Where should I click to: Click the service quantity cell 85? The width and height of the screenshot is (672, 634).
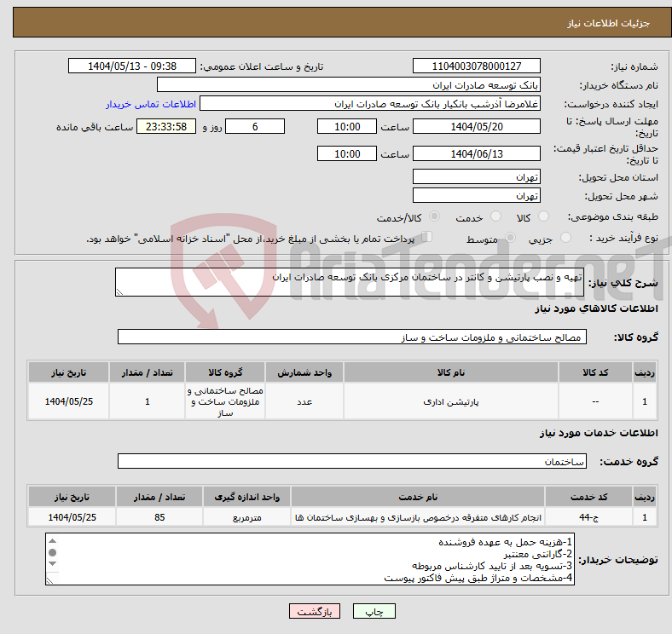[159, 517]
